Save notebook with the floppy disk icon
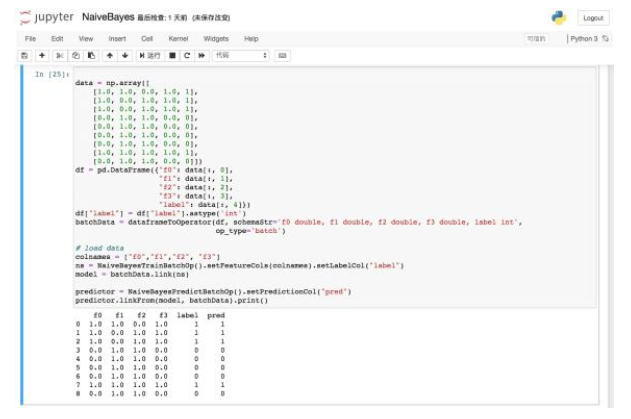The height and width of the screenshot is (419, 631). point(25,56)
